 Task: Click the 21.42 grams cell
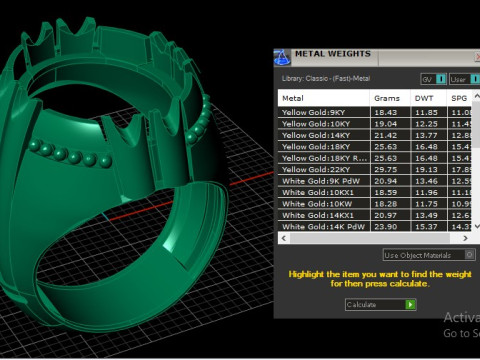coord(390,135)
